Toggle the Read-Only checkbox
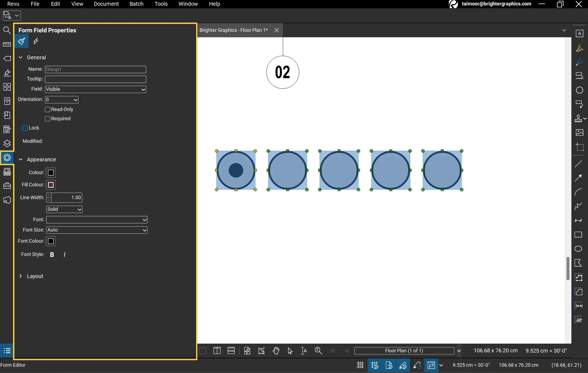Screen dimensions: 588x373 (x=48, y=109)
